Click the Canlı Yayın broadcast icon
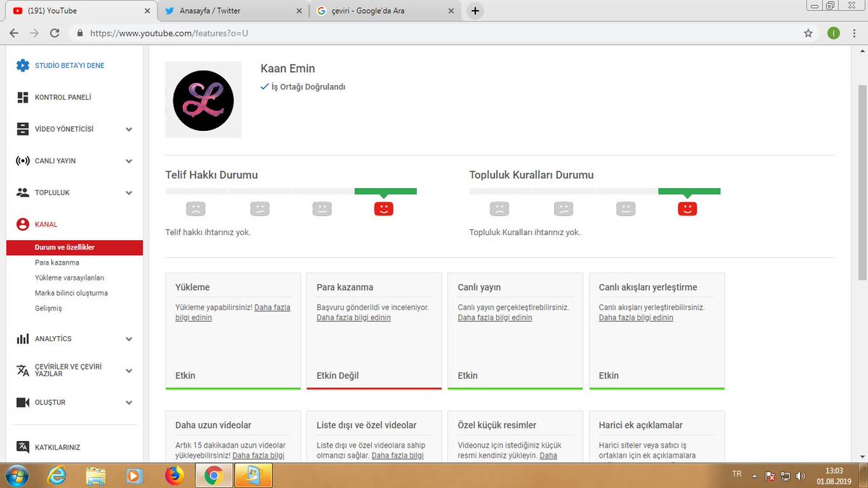 pos(22,160)
